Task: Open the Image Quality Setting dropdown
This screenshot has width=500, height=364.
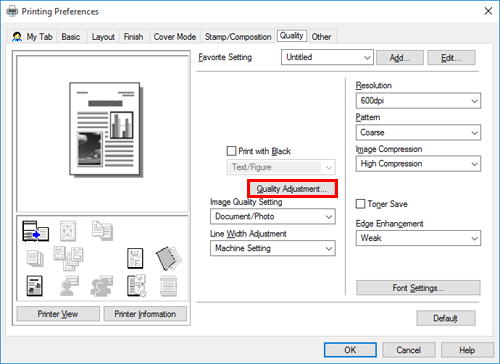Action: (273, 216)
